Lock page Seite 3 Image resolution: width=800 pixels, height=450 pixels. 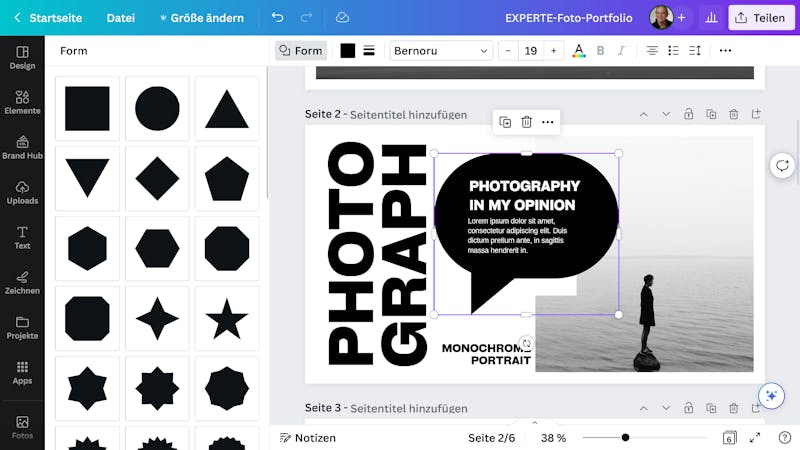(x=689, y=408)
